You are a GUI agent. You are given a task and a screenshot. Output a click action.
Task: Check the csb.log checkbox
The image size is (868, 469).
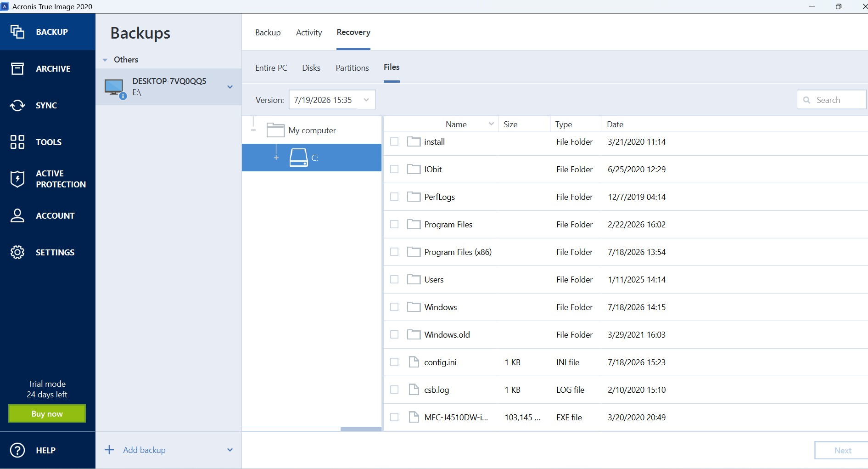394,390
